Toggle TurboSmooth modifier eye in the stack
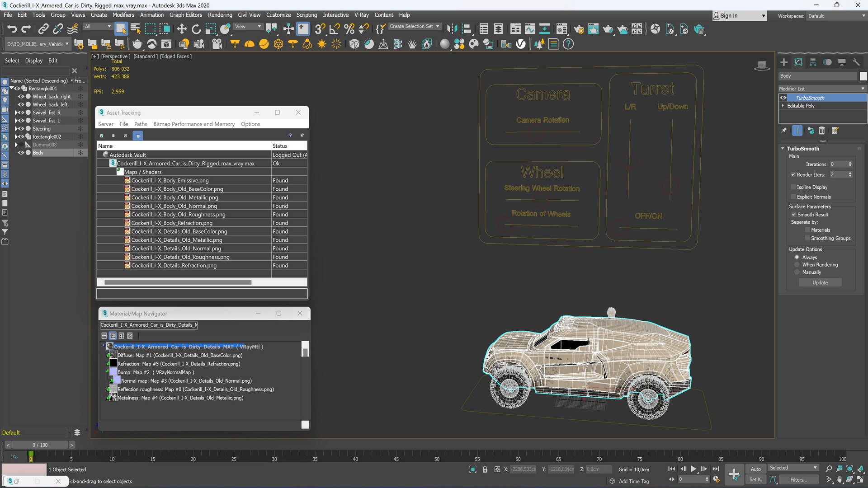 point(783,98)
